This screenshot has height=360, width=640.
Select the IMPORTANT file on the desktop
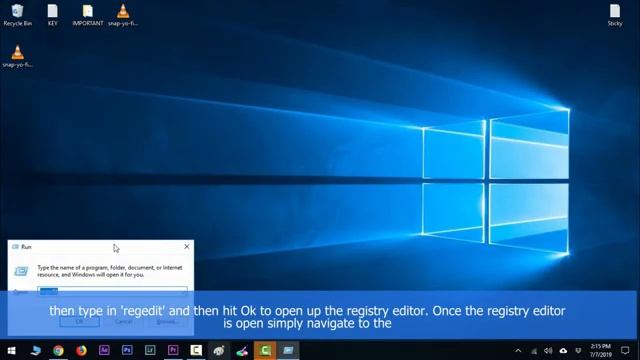pos(87,15)
